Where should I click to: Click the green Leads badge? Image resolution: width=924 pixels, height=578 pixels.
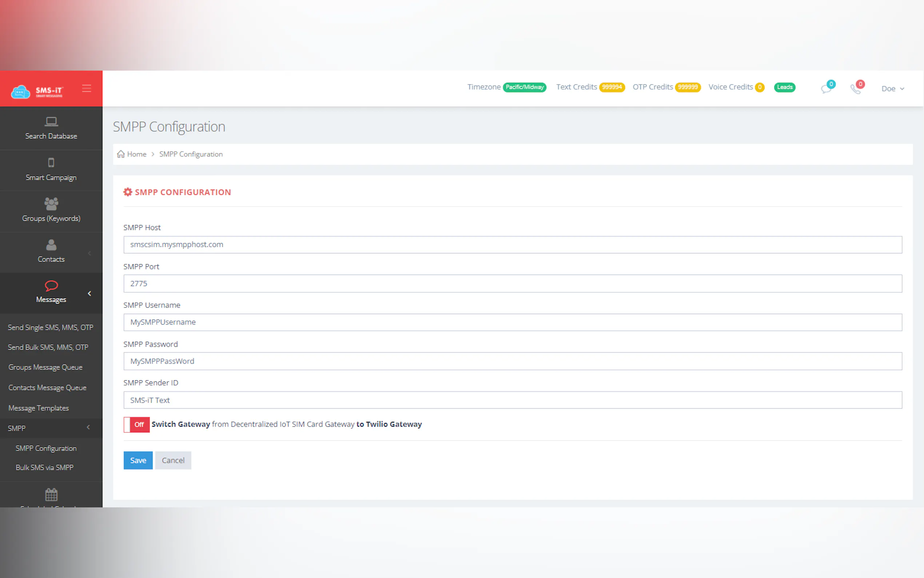784,87
